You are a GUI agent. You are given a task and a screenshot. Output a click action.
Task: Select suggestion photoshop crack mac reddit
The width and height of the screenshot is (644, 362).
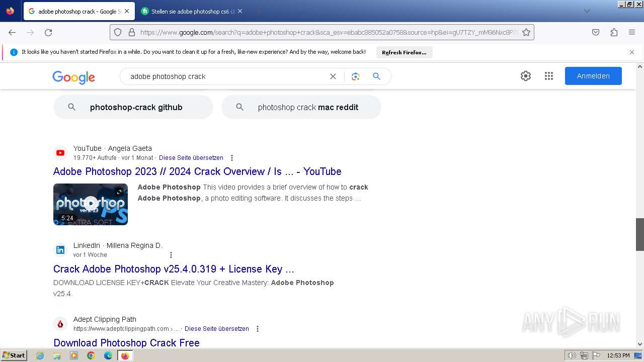coord(301,107)
